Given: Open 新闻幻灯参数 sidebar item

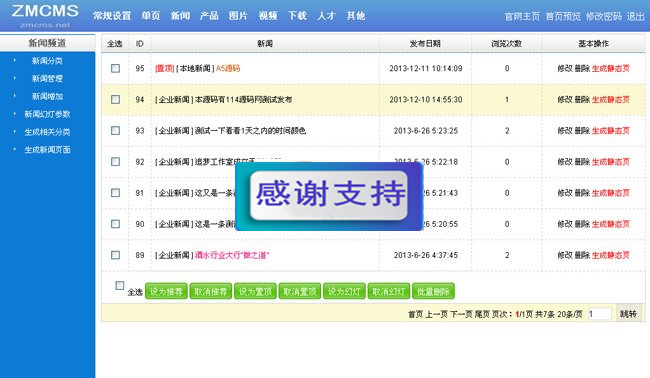Looking at the screenshot, I should [x=47, y=114].
